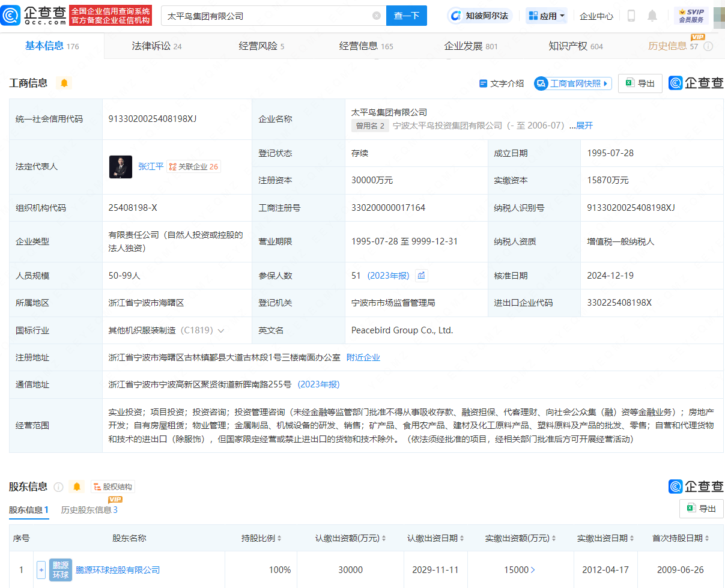Click the 成立日期 value 1995-07-28

pyautogui.click(x=610, y=153)
